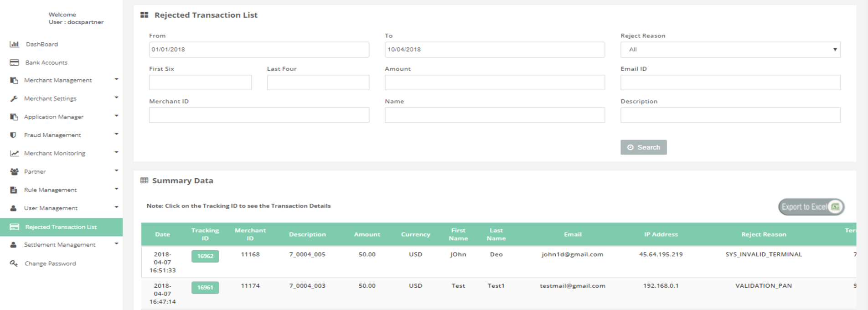Click the Change Password key icon
The height and width of the screenshot is (310, 868).
[x=14, y=263]
